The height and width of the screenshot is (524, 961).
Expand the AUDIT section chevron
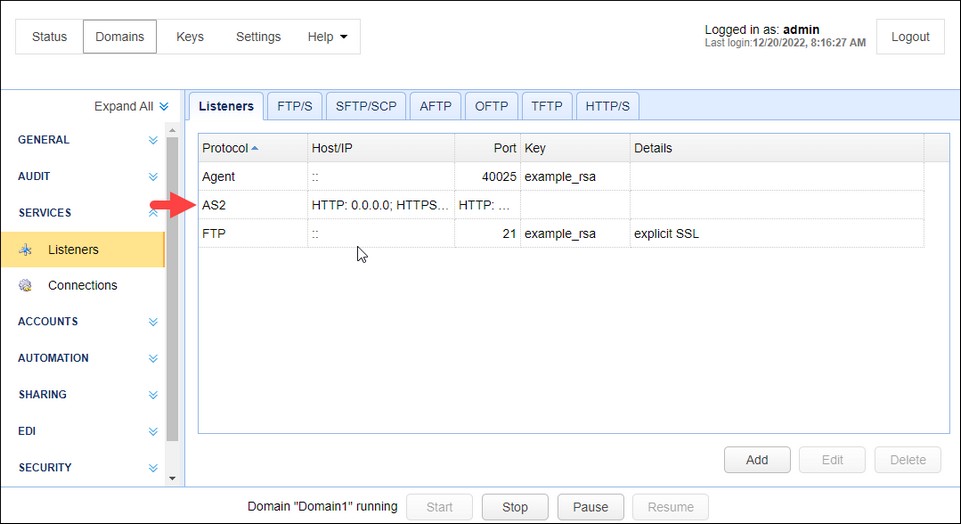[153, 177]
